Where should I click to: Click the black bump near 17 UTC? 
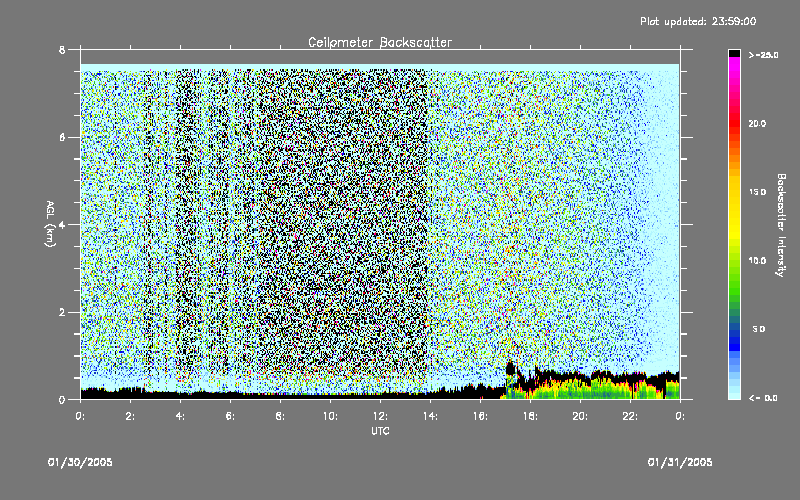(x=510, y=368)
